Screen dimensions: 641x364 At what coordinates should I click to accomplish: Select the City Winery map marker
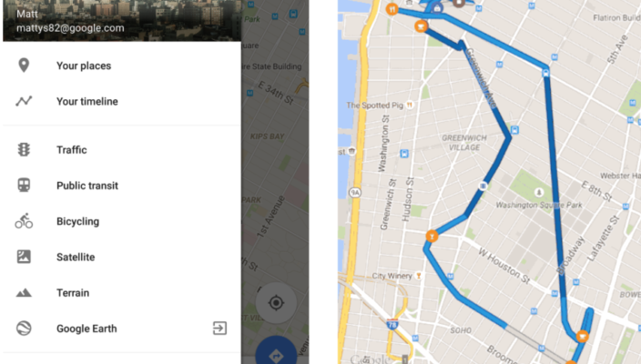[x=418, y=276]
